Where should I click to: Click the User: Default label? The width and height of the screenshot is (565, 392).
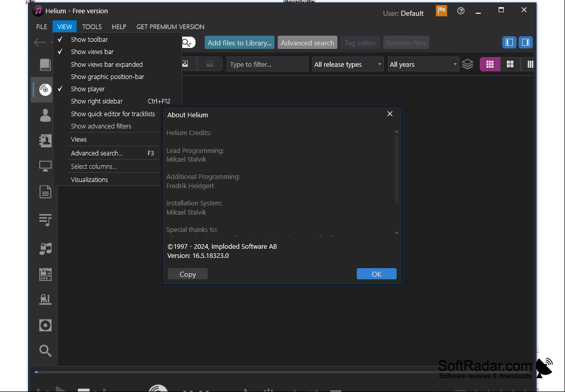(403, 13)
